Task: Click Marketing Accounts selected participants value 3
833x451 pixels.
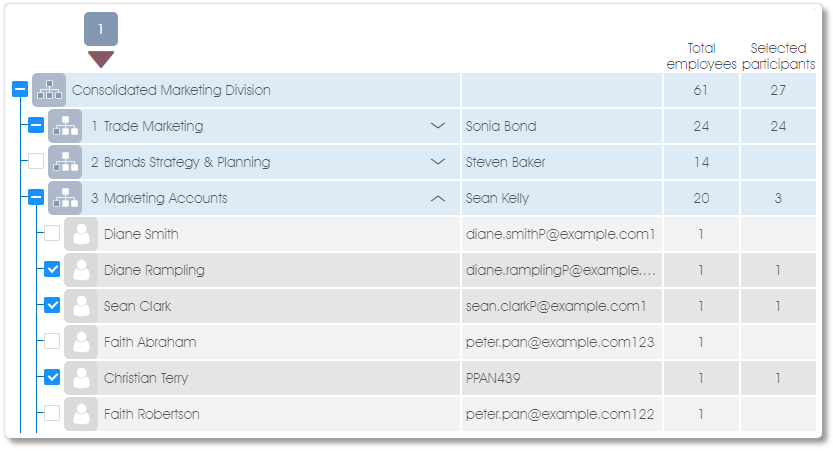Action: (x=778, y=198)
